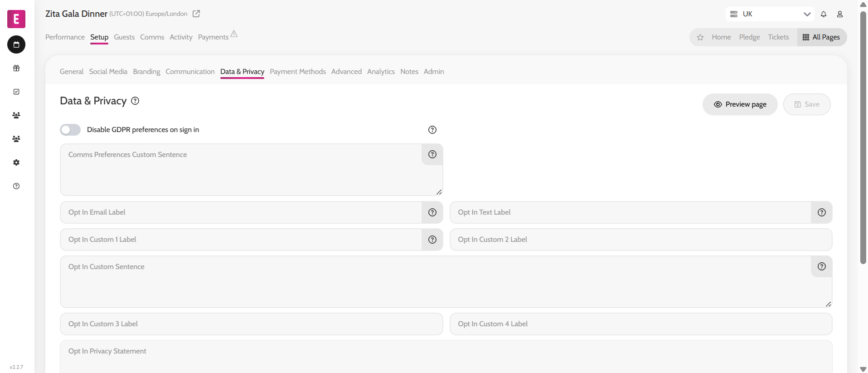868x373 pixels.
Task: Open the checklist sidebar icon
Action: point(16,92)
